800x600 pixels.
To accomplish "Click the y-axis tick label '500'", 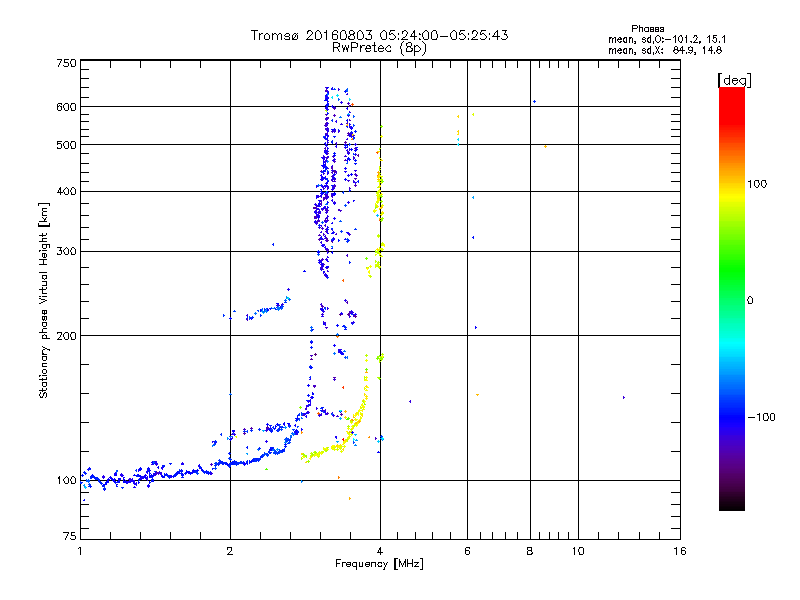I will (x=67, y=145).
